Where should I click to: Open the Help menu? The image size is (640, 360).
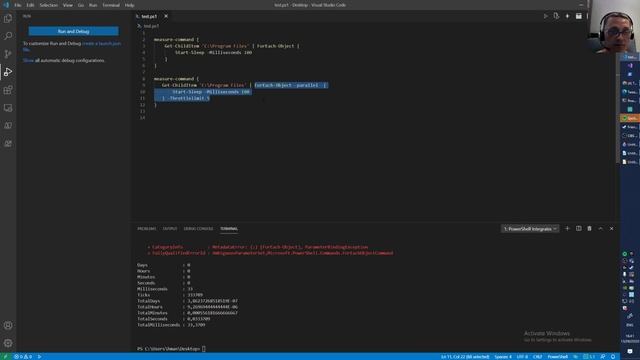(129, 5)
